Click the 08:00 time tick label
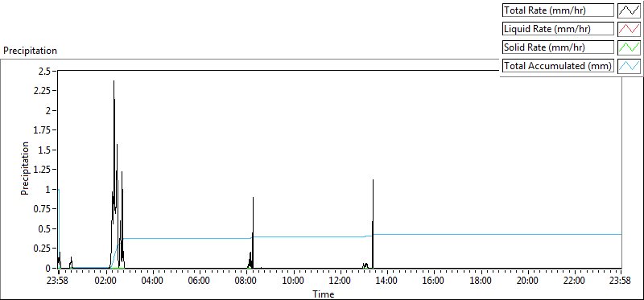Screen dimensions: 644x300 point(246,282)
